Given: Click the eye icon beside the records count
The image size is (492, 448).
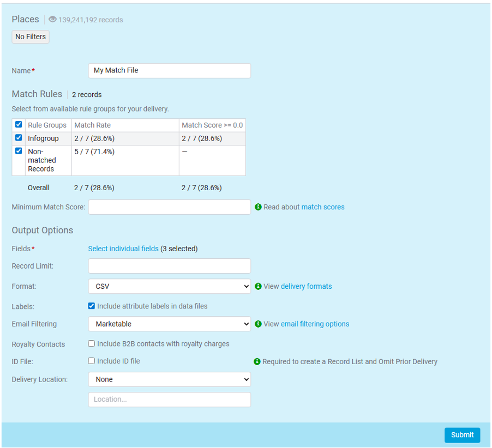Looking at the screenshot, I should pyautogui.click(x=52, y=20).
